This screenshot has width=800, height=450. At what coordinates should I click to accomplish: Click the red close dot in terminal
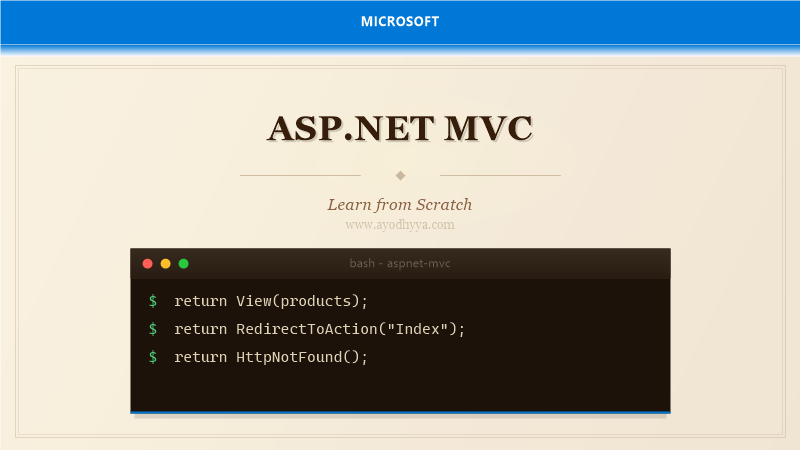click(x=147, y=263)
